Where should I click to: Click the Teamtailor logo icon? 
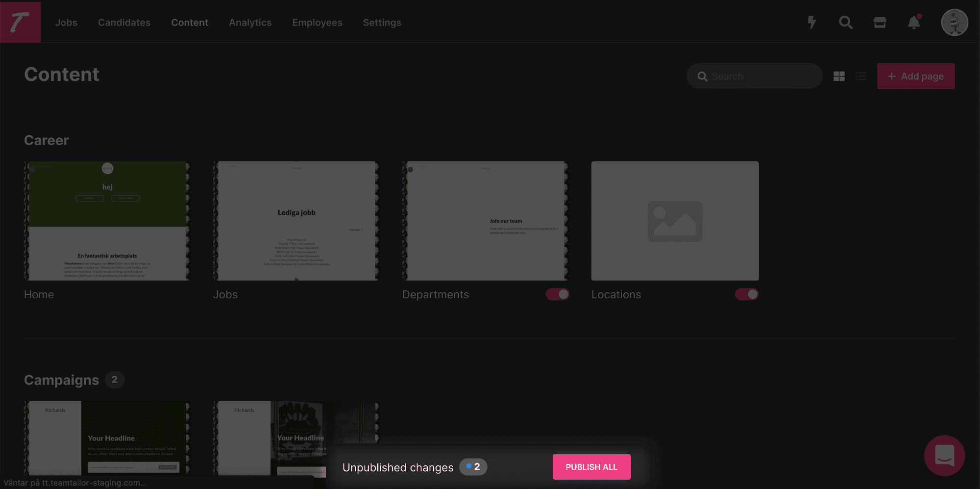20,22
